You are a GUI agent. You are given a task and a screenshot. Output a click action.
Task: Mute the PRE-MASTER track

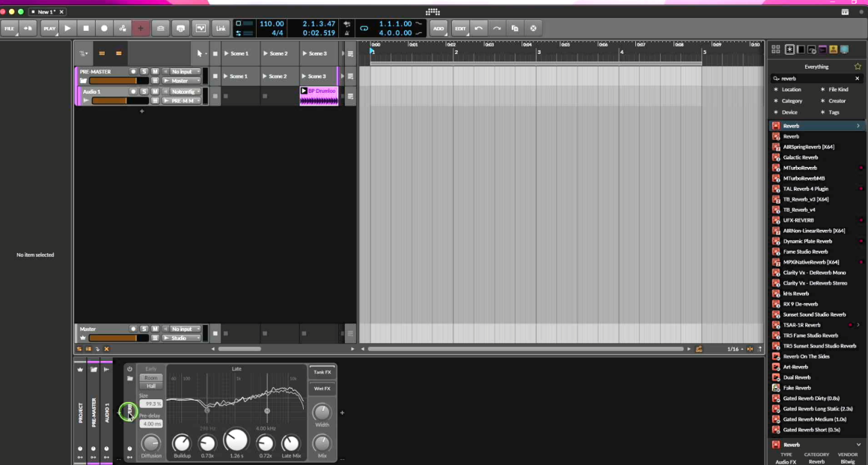155,71
